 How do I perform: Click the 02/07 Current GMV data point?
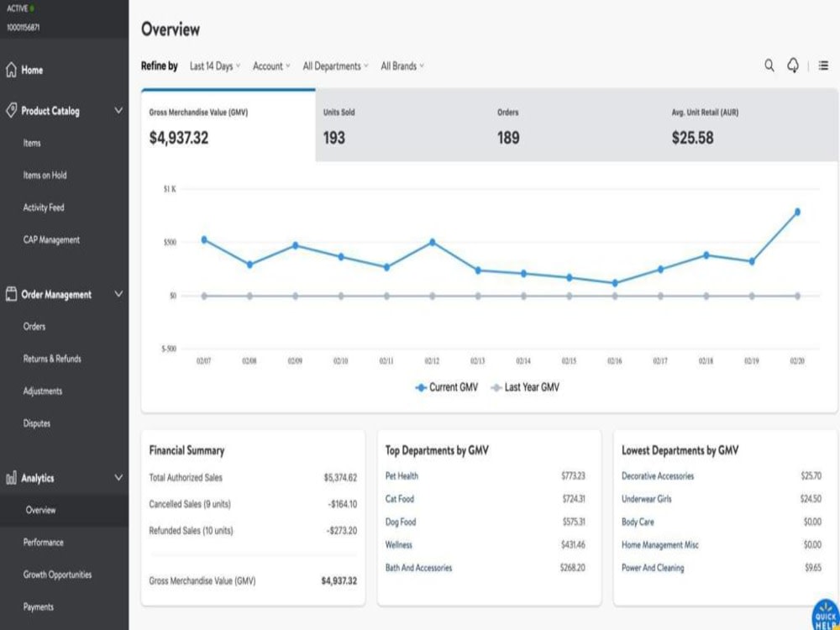[x=203, y=240]
